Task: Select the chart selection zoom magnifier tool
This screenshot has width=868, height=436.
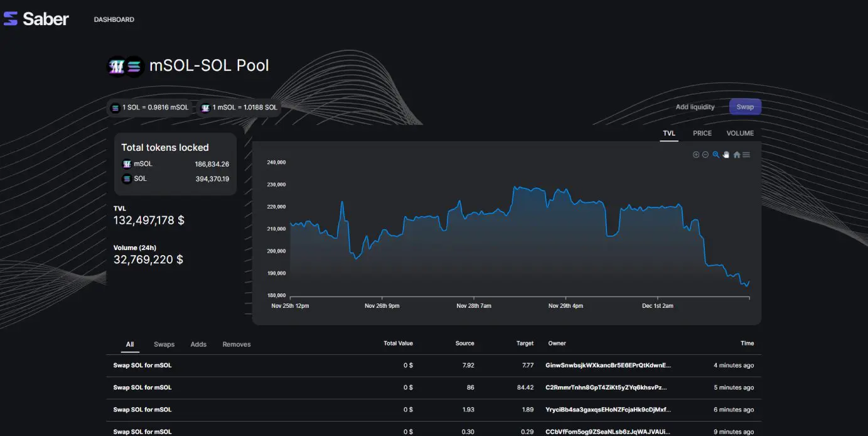Action: 715,155
